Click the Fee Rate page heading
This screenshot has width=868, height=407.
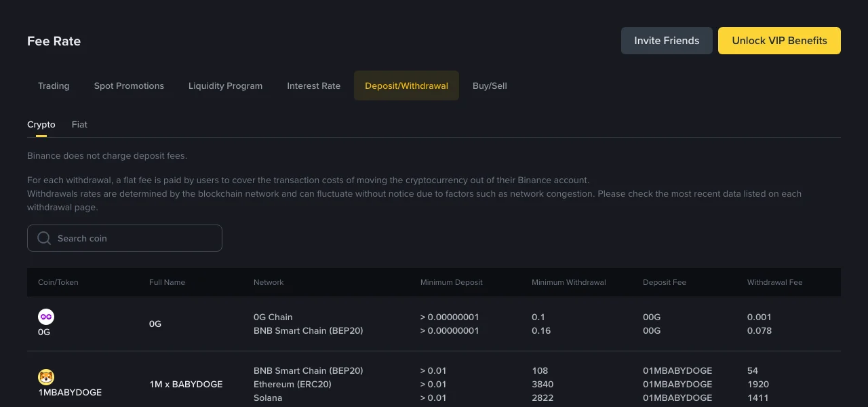[54, 41]
